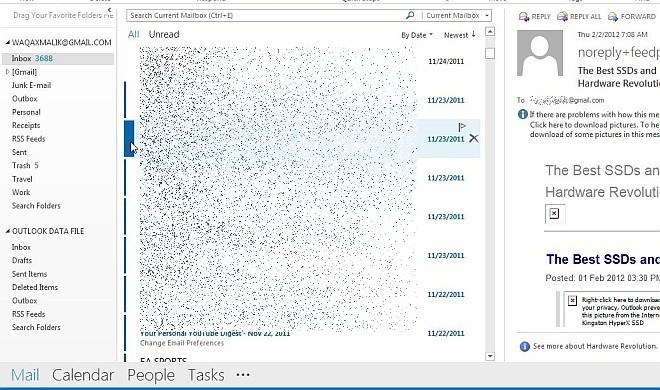Open Outlook Data File Search Folders

pyautogui.click(x=36, y=327)
